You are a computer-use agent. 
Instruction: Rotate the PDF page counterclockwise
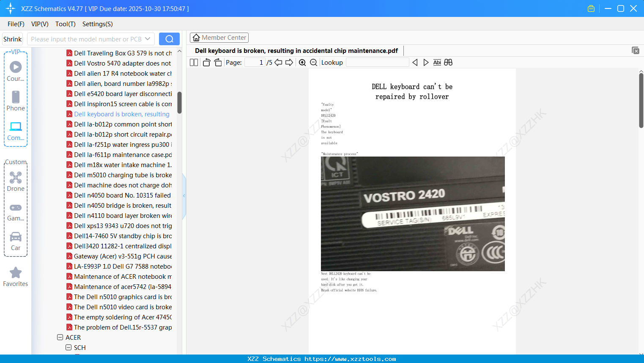pos(206,63)
